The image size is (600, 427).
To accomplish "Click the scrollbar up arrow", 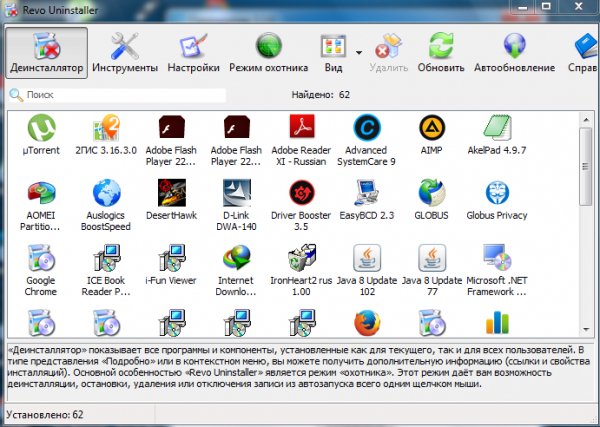I will [586, 120].
